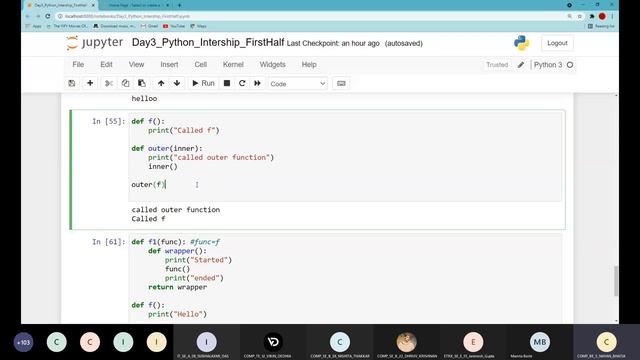Open the Kernel menu

[x=233, y=64]
